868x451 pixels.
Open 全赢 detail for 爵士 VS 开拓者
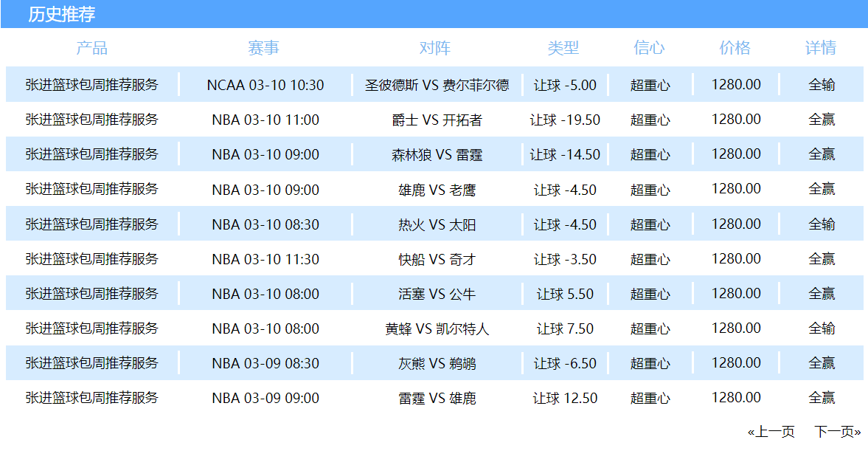pos(822,120)
